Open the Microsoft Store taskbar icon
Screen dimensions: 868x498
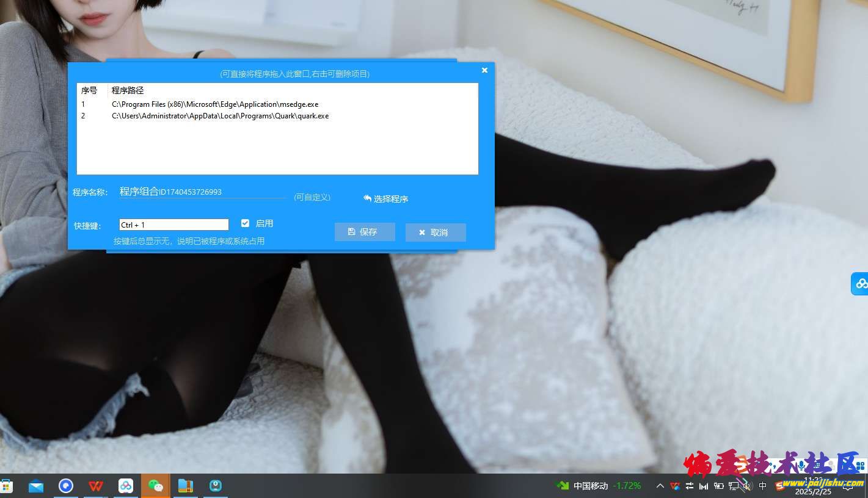pyautogui.click(x=6, y=486)
